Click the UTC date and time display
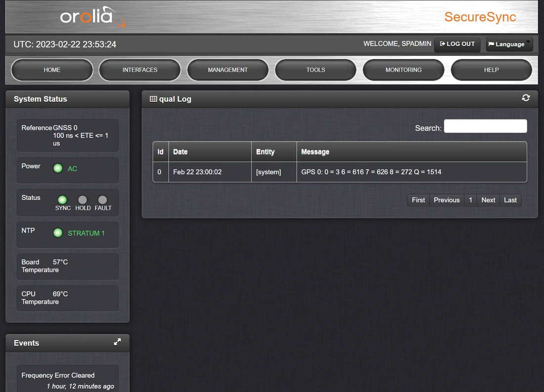This screenshot has width=544, height=392. [x=65, y=44]
